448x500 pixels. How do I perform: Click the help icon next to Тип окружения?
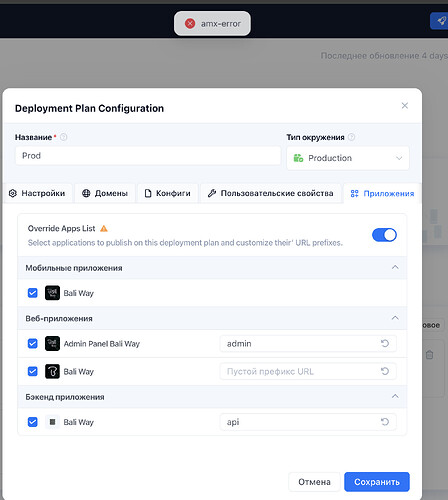tap(351, 137)
